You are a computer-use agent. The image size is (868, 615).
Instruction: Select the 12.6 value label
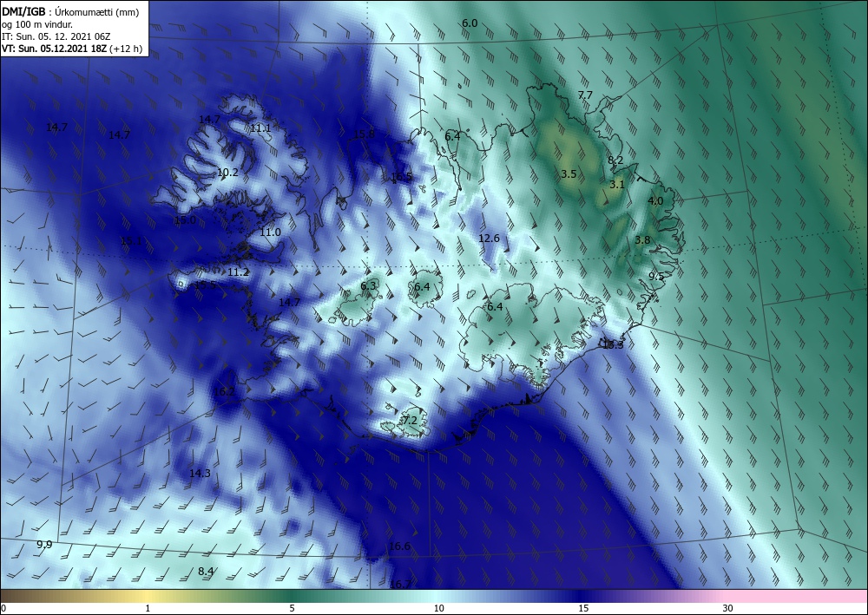pyautogui.click(x=489, y=239)
